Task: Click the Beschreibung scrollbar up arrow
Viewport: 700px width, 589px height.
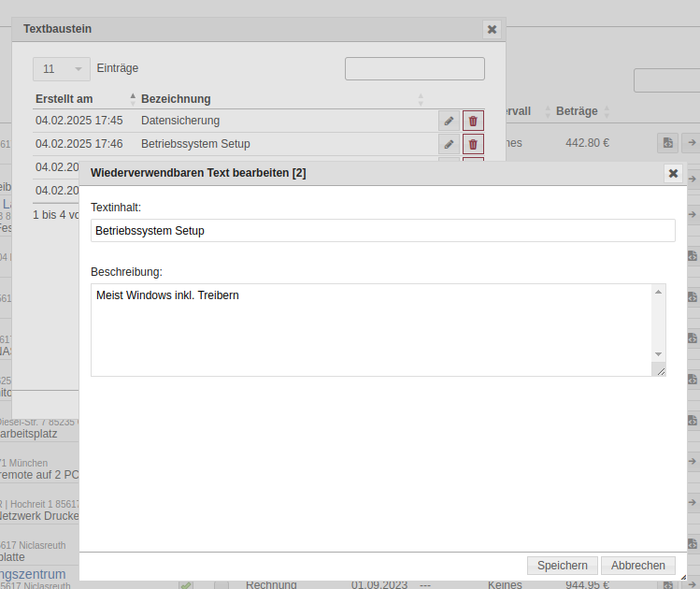Action: click(659, 293)
